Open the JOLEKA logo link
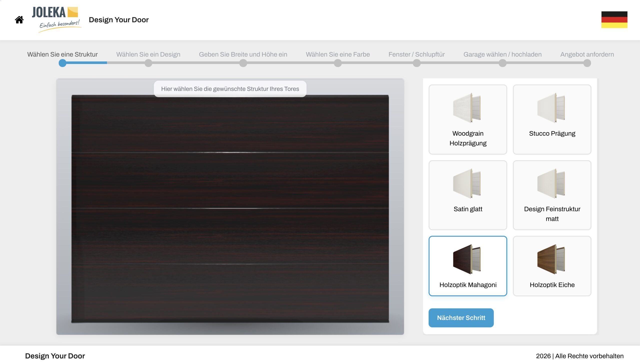The height and width of the screenshot is (364, 640). click(56, 19)
